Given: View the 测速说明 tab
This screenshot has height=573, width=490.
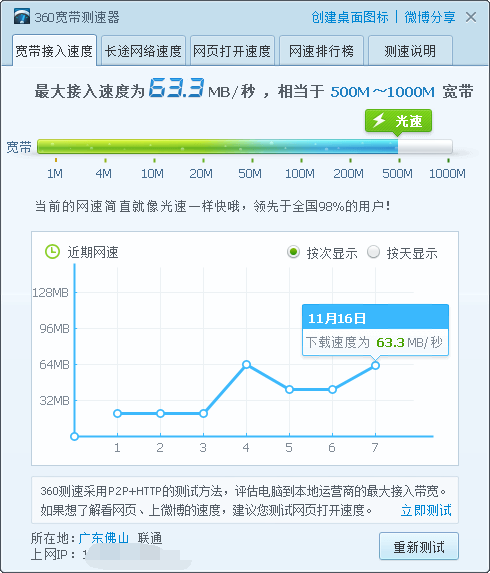Looking at the screenshot, I should [410, 51].
